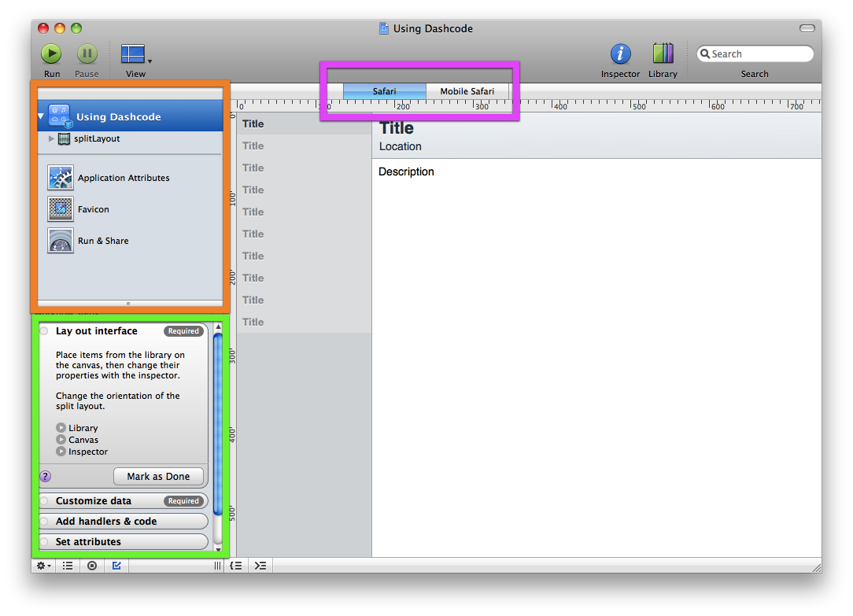Click the workflow steps scrollbar thumb
The image size is (853, 616).
218,424
